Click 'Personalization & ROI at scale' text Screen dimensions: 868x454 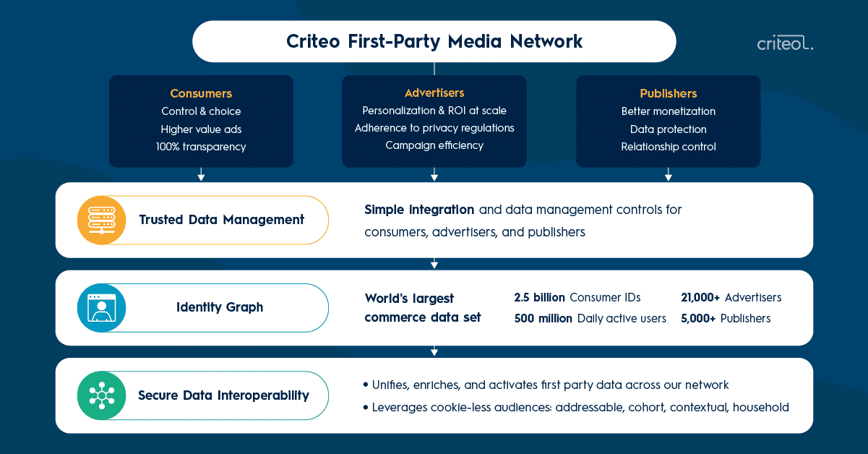pos(434,111)
